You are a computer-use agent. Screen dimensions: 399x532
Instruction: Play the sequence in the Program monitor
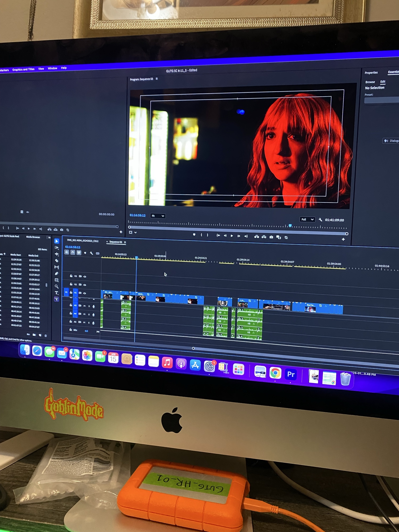point(232,236)
